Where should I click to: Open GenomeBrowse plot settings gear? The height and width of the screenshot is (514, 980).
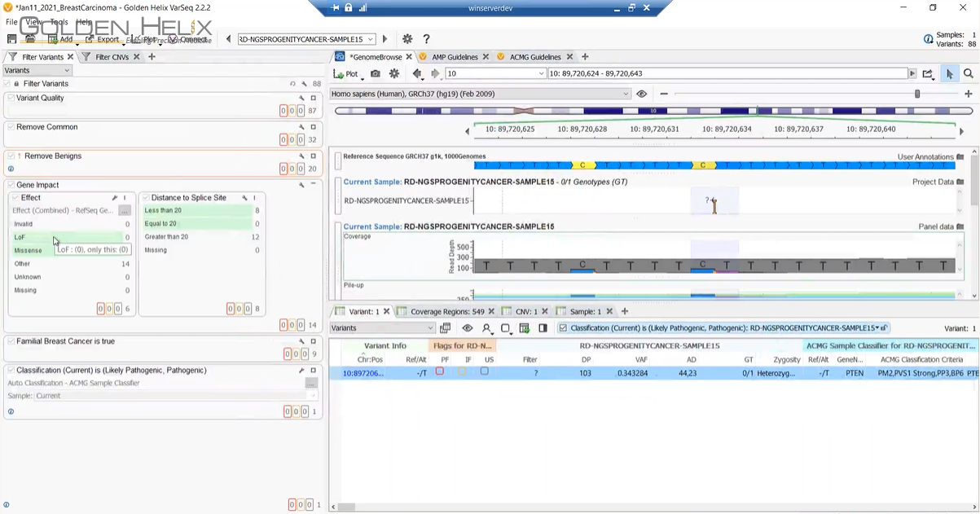[x=394, y=73]
